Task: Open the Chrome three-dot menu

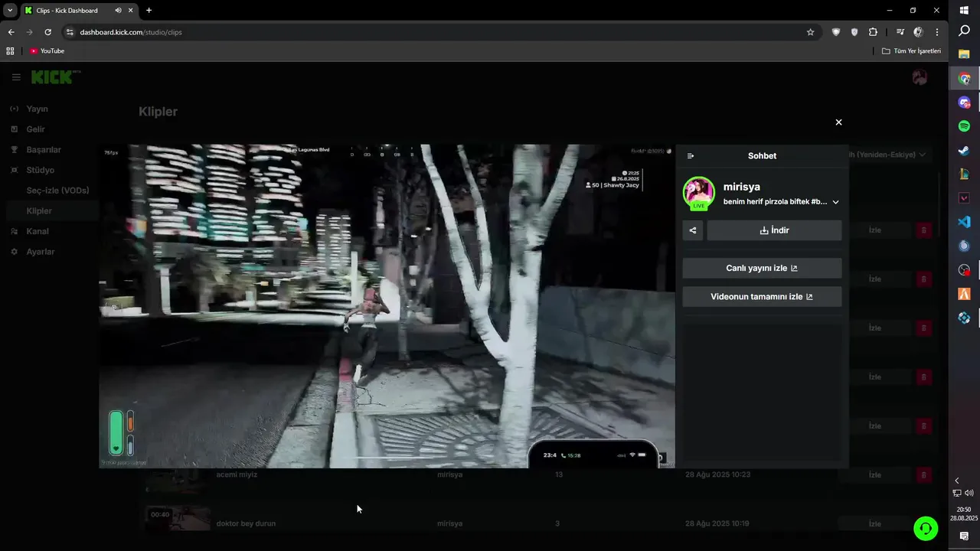Action: [936, 32]
